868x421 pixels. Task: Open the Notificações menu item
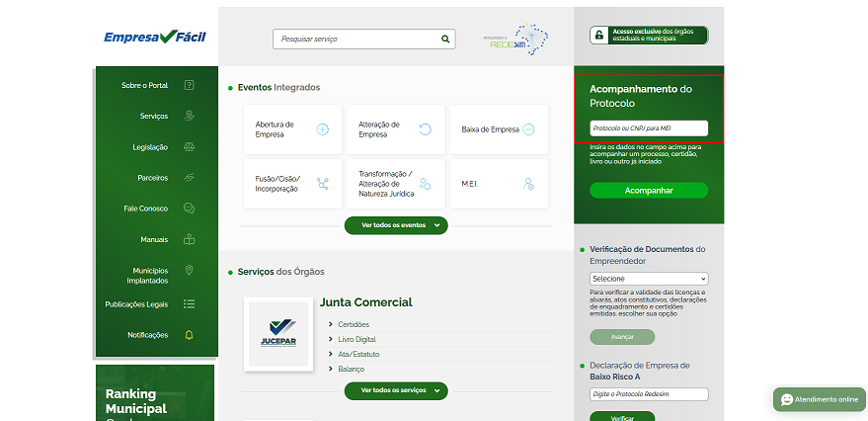point(147,335)
